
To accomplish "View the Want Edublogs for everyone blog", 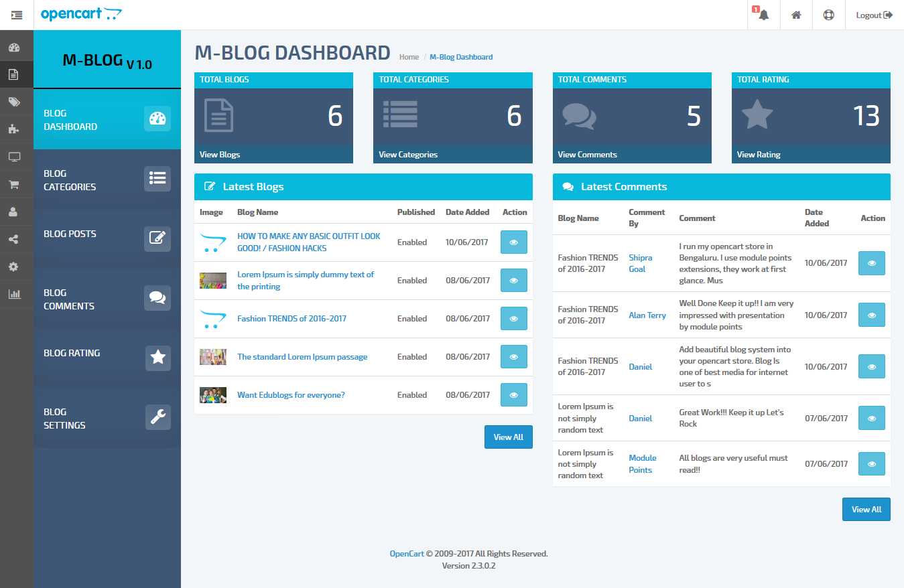I will (x=513, y=395).
